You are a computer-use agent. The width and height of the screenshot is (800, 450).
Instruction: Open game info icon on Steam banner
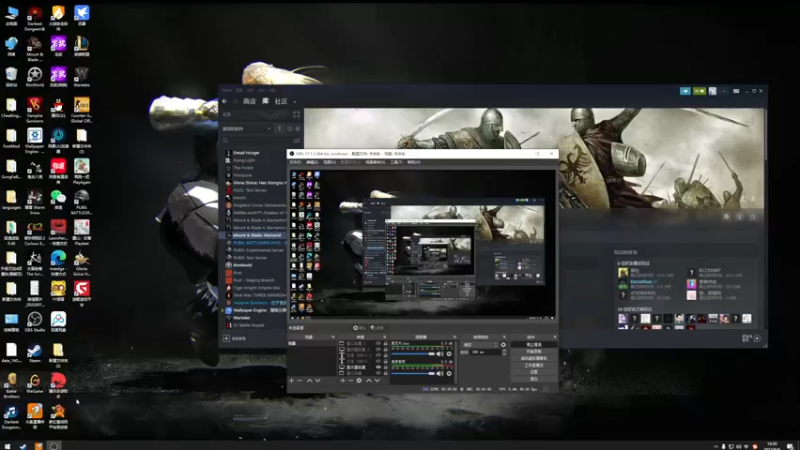coord(739,216)
